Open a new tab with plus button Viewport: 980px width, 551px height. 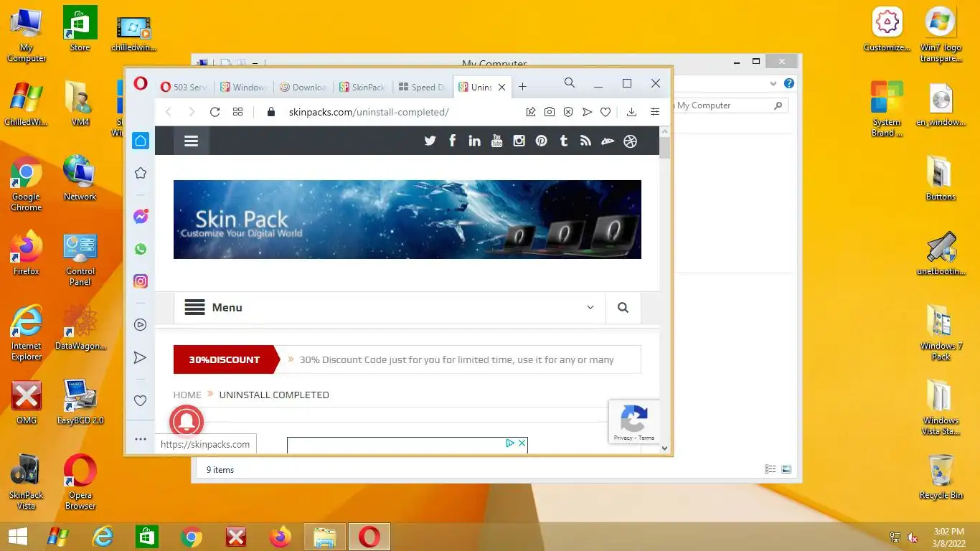point(523,87)
